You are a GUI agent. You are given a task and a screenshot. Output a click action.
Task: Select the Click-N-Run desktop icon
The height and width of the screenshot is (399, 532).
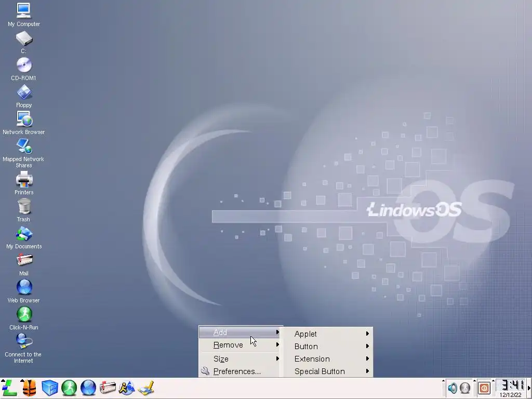(24, 318)
